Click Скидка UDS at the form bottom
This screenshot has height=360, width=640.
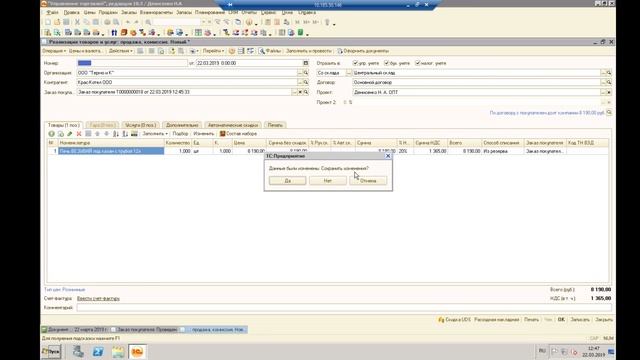click(x=454, y=320)
